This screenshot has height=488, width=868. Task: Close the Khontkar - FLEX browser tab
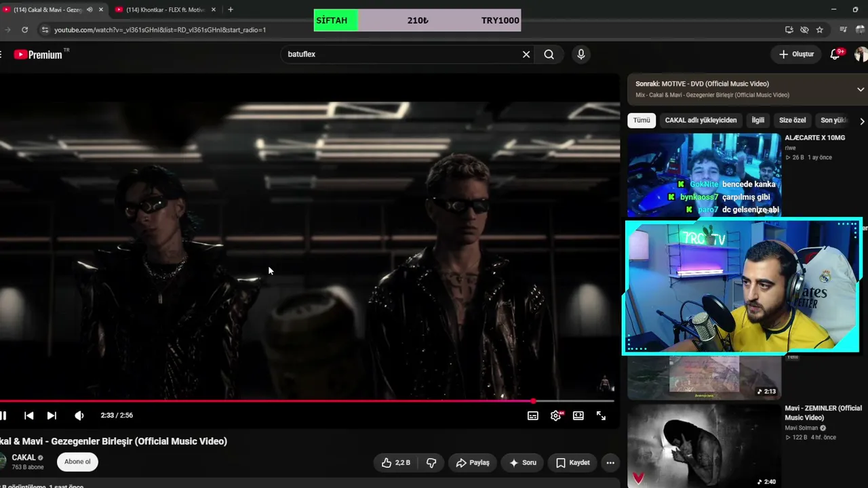[214, 9]
